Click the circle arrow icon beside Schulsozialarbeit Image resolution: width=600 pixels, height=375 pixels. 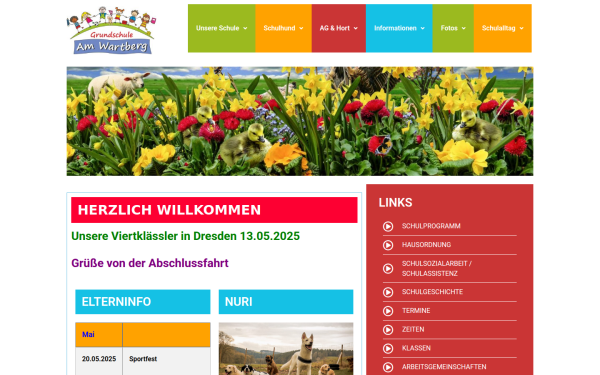click(x=388, y=269)
